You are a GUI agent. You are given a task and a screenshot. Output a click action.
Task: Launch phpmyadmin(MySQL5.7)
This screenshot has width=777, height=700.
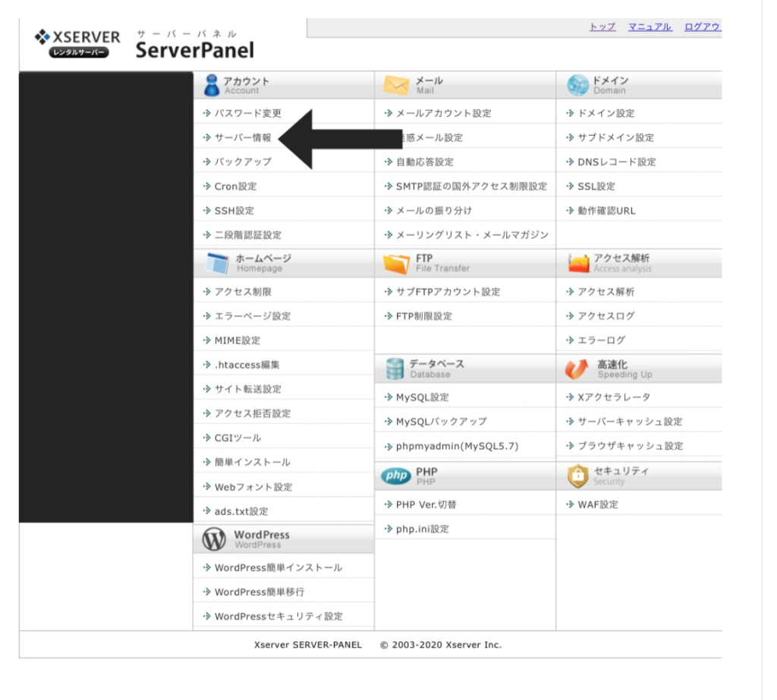point(457,447)
